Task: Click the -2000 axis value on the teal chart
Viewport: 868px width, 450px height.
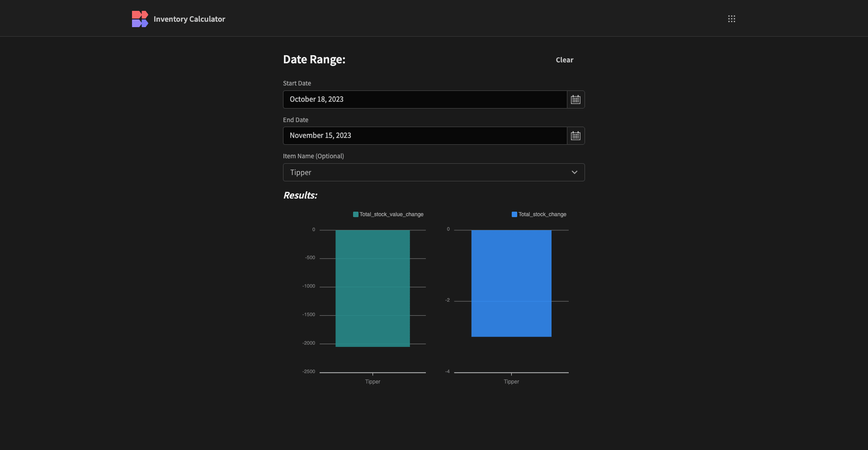Action: (309, 343)
